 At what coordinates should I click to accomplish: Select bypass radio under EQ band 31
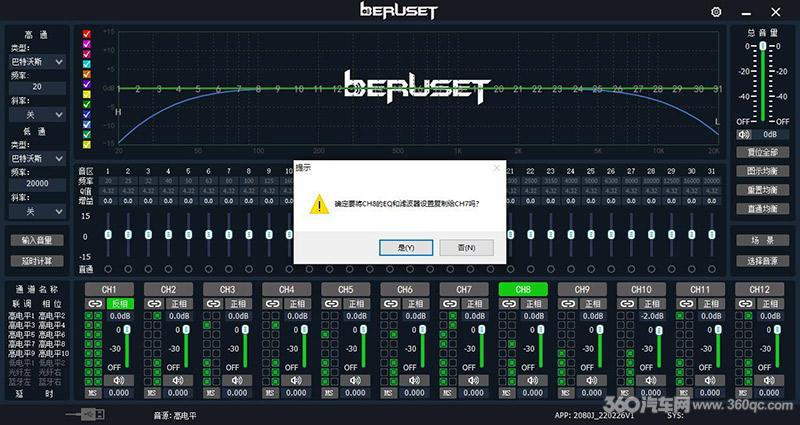click(x=712, y=269)
